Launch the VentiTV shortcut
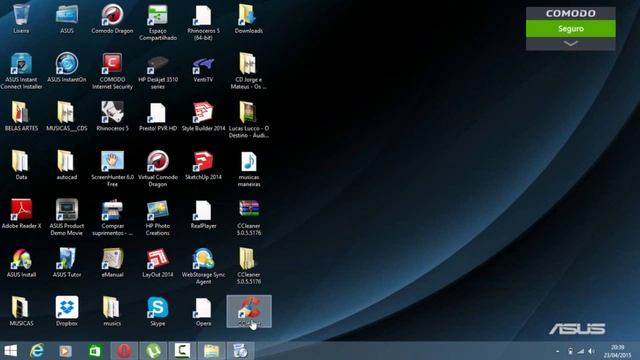The image size is (640, 360). point(203,68)
